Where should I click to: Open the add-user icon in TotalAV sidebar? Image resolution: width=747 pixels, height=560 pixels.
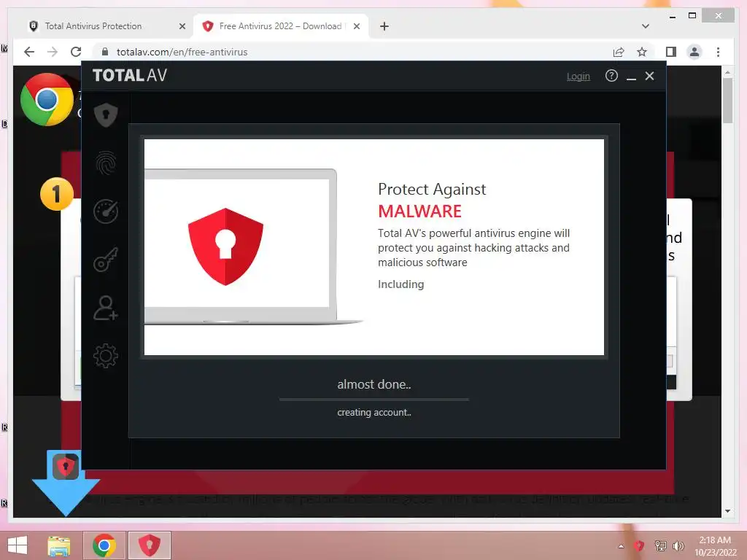105,308
